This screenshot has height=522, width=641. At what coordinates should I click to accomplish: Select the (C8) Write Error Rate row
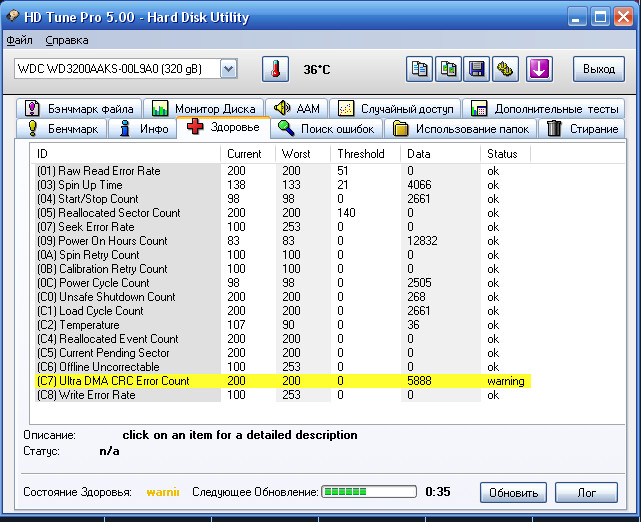[283, 395]
